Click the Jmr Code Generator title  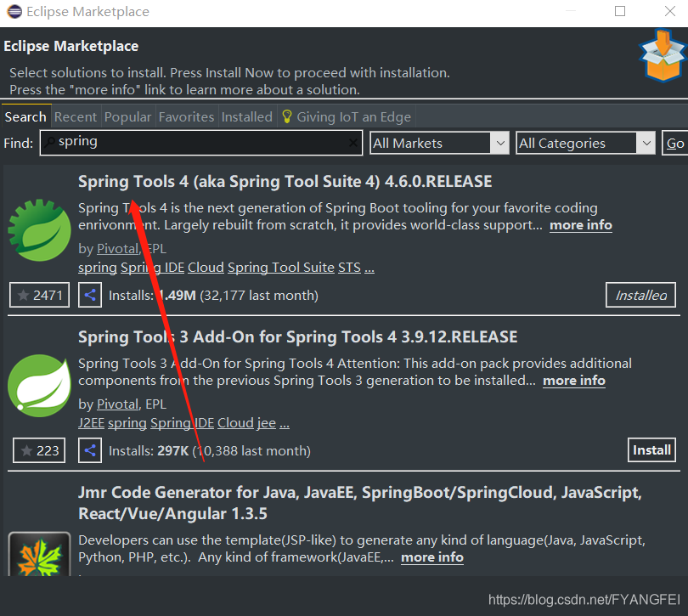point(360,503)
